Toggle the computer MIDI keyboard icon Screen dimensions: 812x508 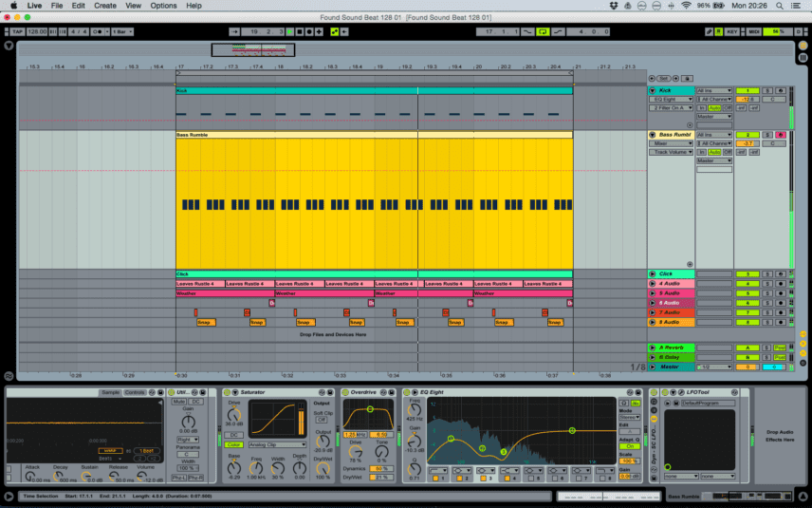click(x=719, y=31)
